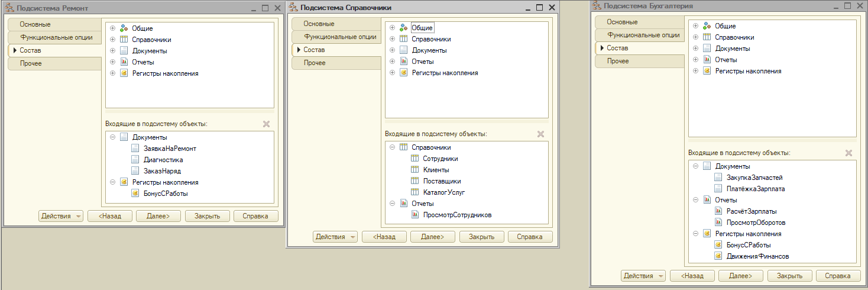
Task: Click Далее> button in Подсистема Бухгалтерия
Action: coord(741,276)
